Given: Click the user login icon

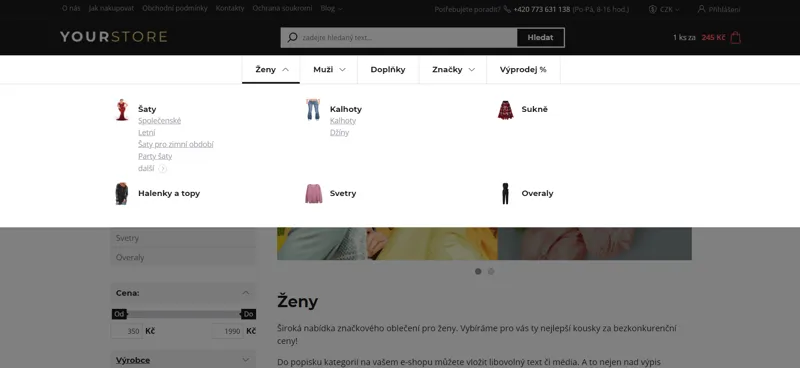Looking at the screenshot, I should point(701,9).
